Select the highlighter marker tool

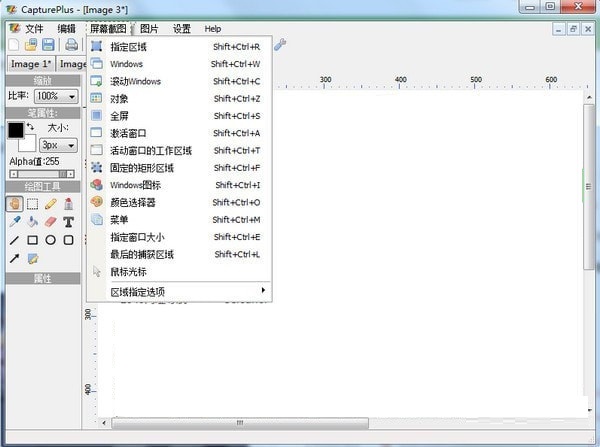68,204
